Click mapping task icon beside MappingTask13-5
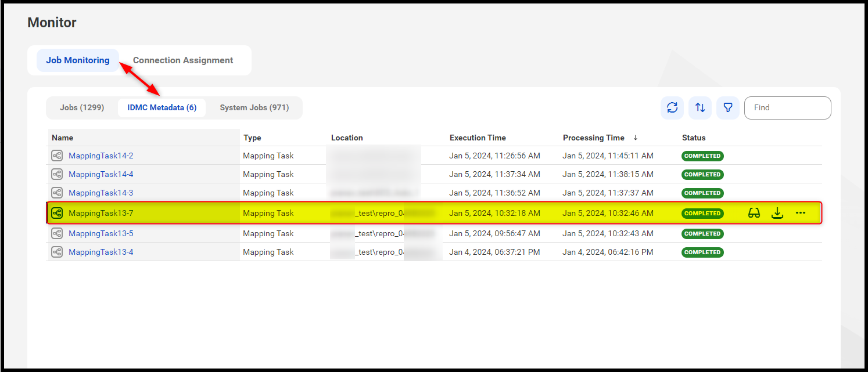The width and height of the screenshot is (868, 372). pos(57,233)
